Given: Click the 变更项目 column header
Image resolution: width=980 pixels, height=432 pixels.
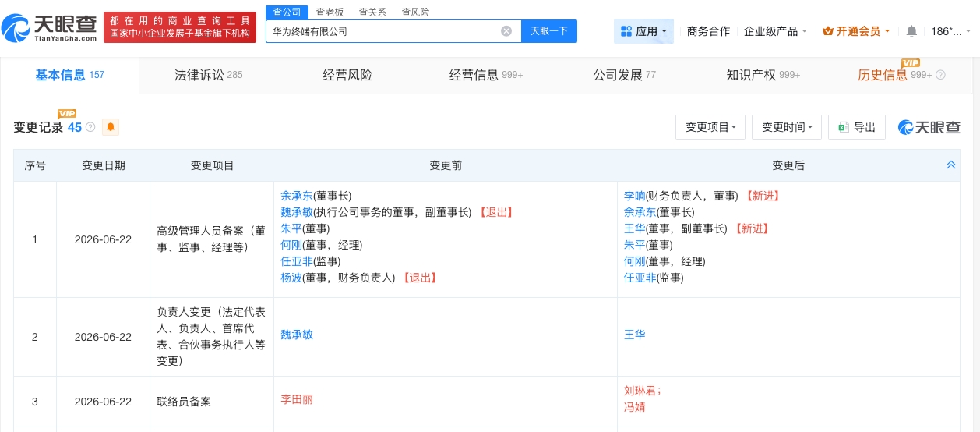Looking at the screenshot, I should point(213,165).
